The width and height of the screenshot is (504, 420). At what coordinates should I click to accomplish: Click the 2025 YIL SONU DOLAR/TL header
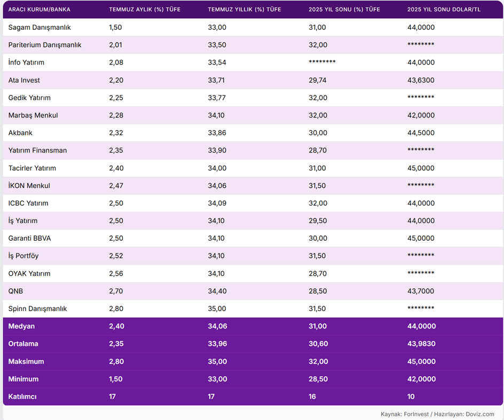tap(443, 10)
